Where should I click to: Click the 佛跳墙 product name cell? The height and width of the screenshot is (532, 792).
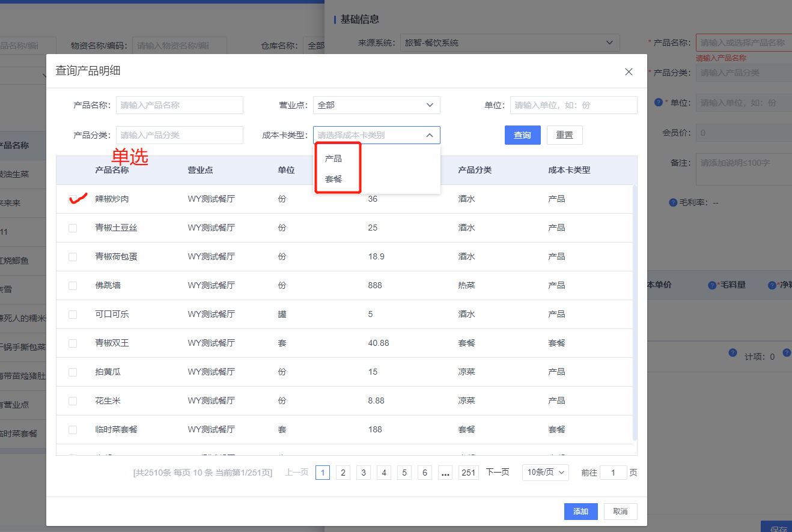click(108, 285)
